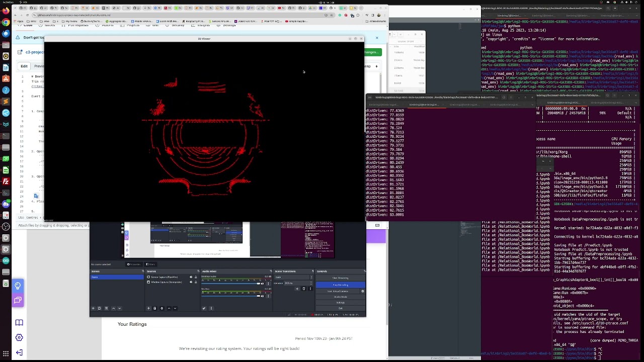Move the source up in OBS

[x=169, y=308]
